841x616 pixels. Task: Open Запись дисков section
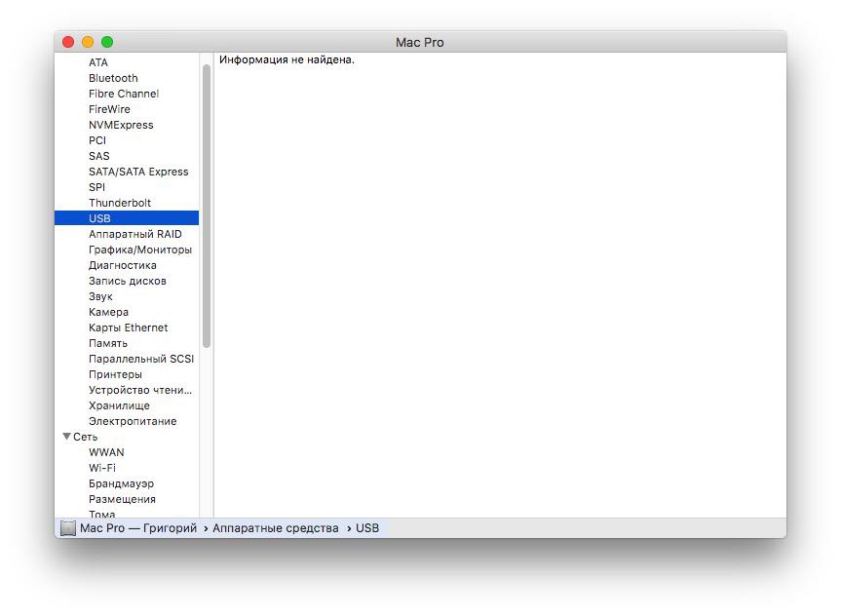127,281
